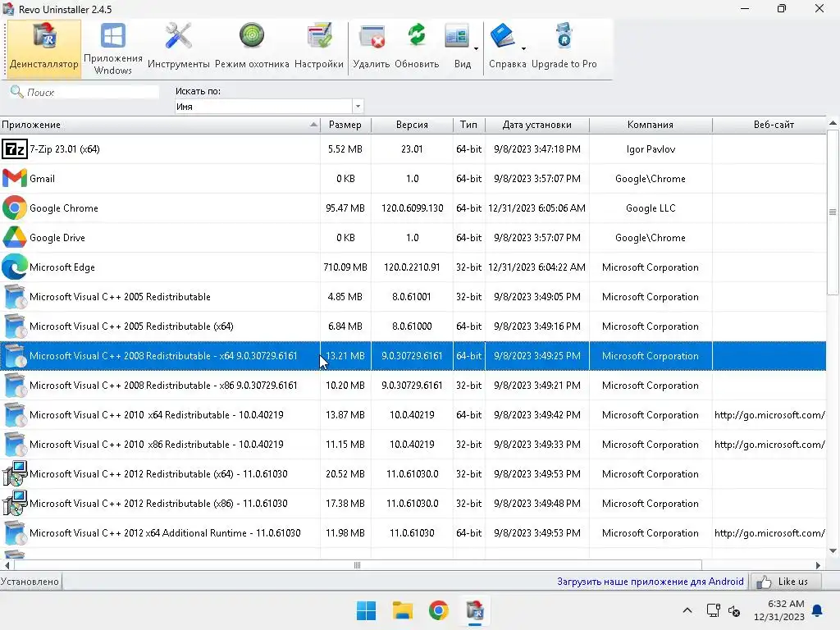Select the Google Chrome list icon
840x630 pixels.
(15, 208)
